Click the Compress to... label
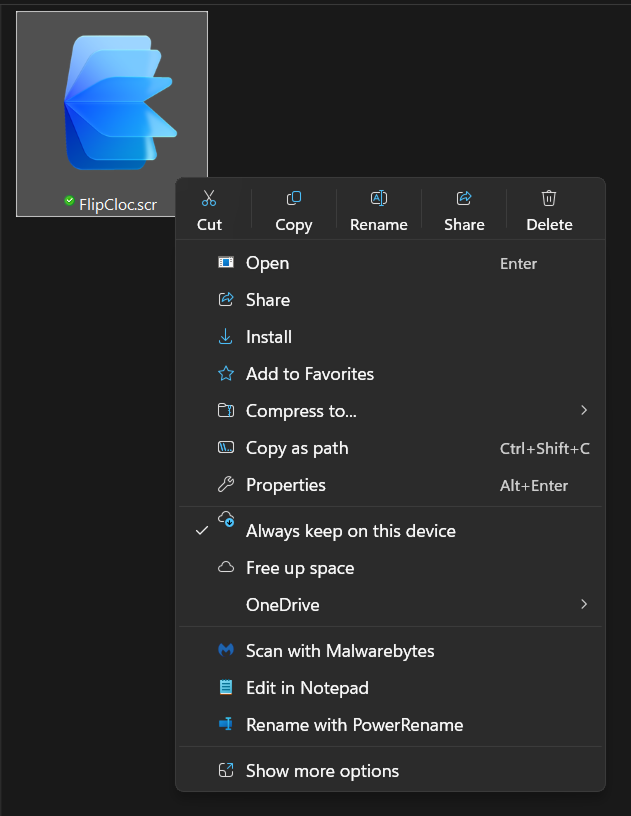The width and height of the screenshot is (631, 816). (x=301, y=411)
